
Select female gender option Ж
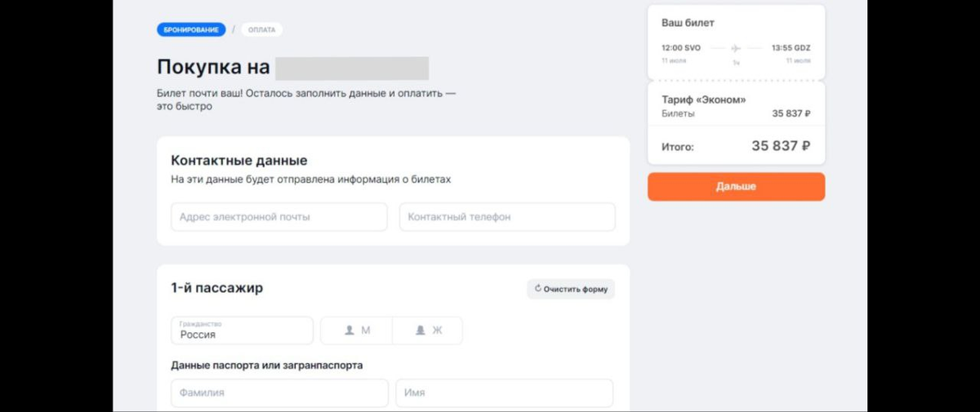tap(428, 330)
